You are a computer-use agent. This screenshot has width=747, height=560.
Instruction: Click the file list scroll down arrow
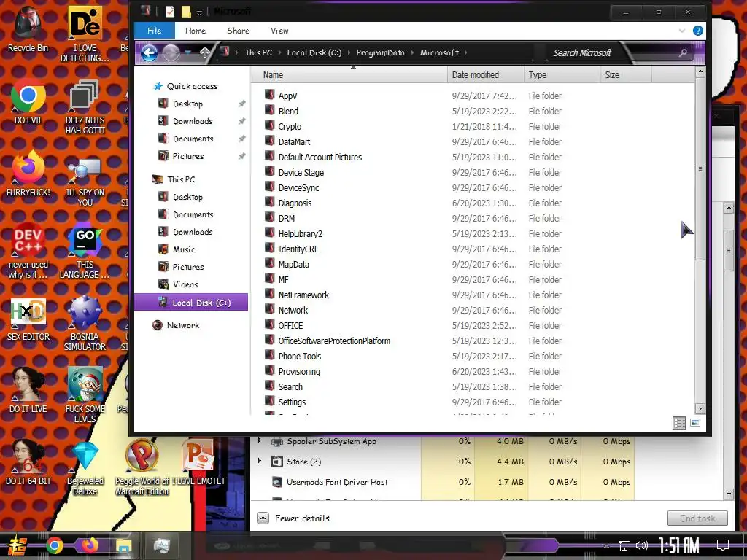[x=700, y=408]
